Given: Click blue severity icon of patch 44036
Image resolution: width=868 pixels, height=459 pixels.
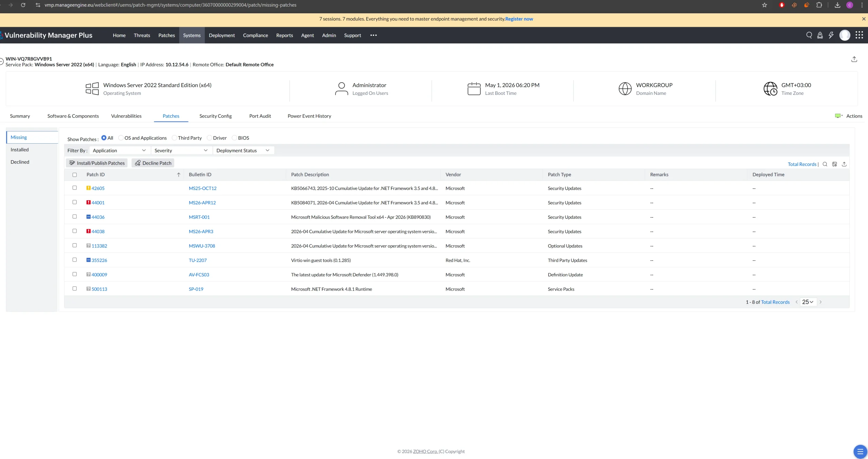Looking at the screenshot, I should click(x=88, y=217).
